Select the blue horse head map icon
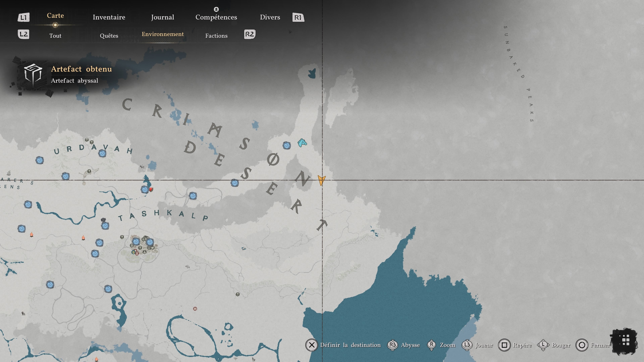644x362 pixels. tap(302, 143)
